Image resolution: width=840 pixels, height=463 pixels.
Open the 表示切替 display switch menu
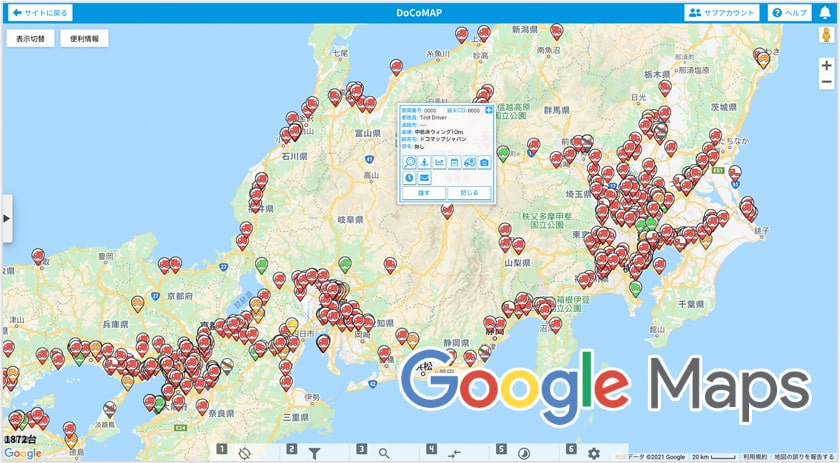point(30,39)
